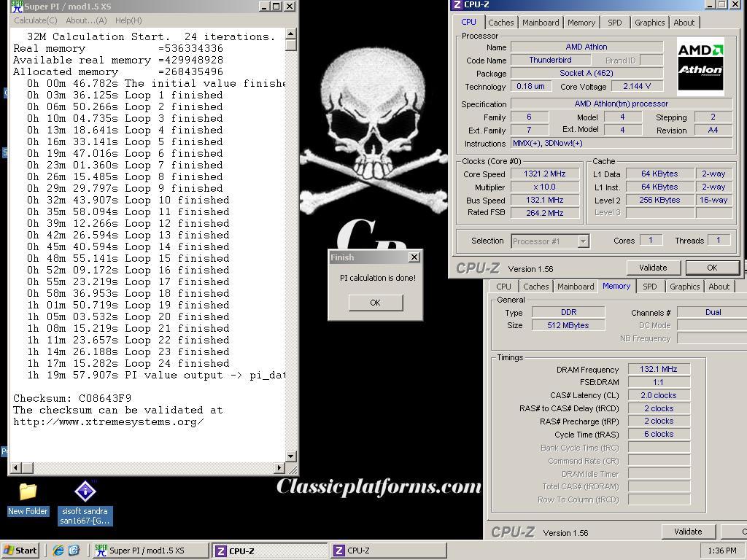Activate second CPU-Z taskbar button
747x560 pixels.
388,551
